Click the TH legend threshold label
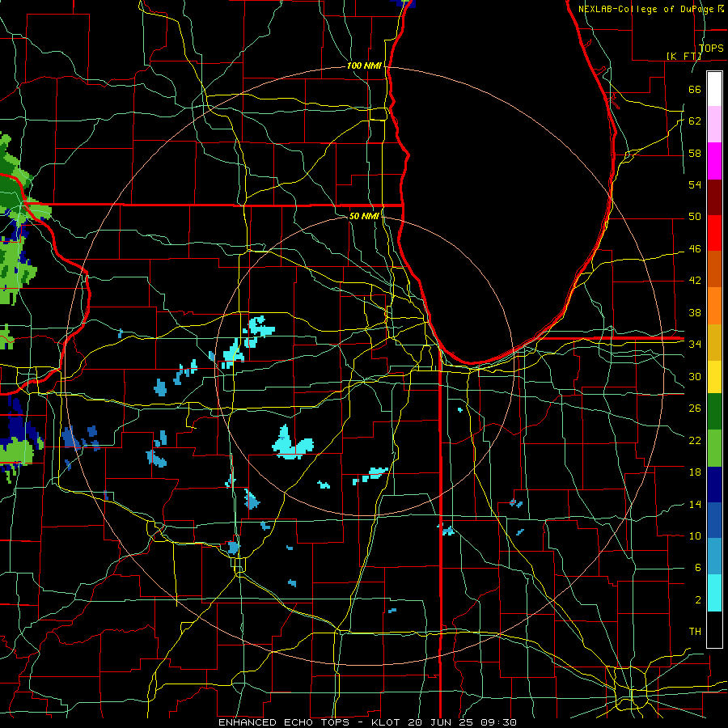 pyautogui.click(x=695, y=631)
